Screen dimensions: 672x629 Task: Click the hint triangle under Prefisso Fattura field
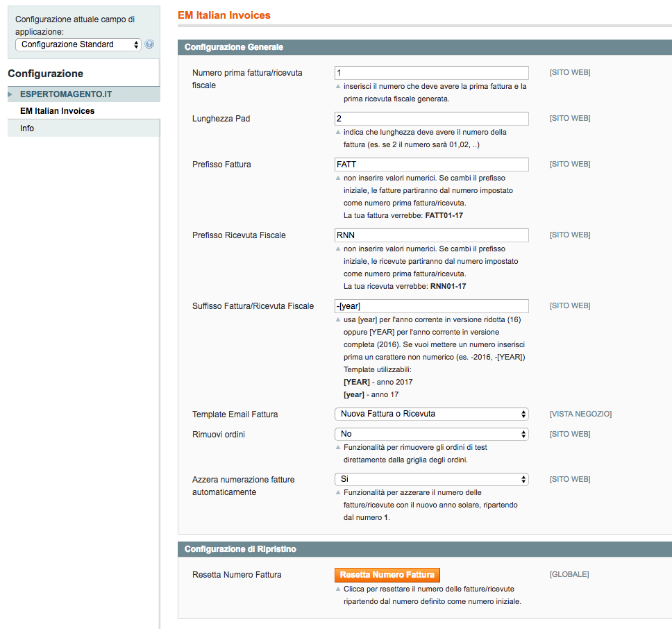pyautogui.click(x=338, y=178)
